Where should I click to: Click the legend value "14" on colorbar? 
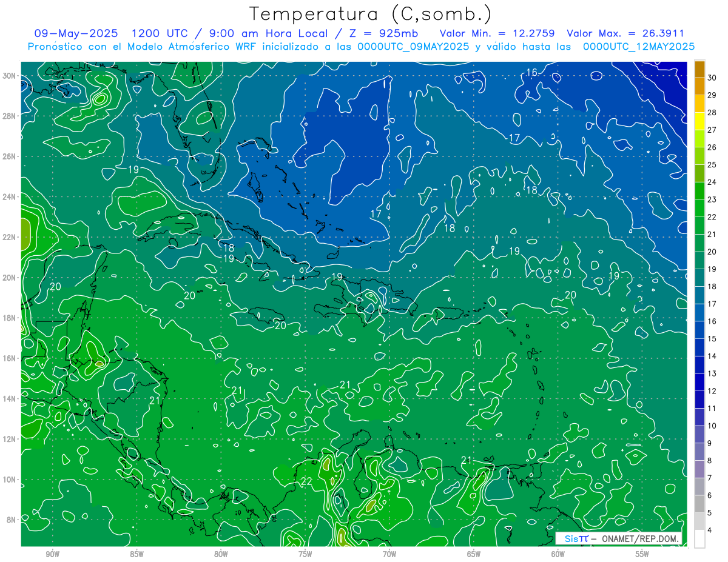click(712, 356)
